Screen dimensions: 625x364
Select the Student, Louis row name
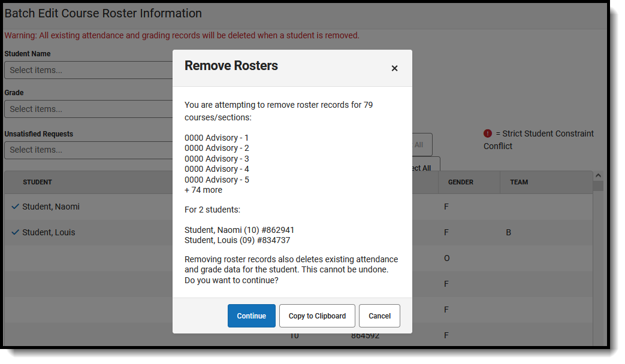tap(49, 232)
